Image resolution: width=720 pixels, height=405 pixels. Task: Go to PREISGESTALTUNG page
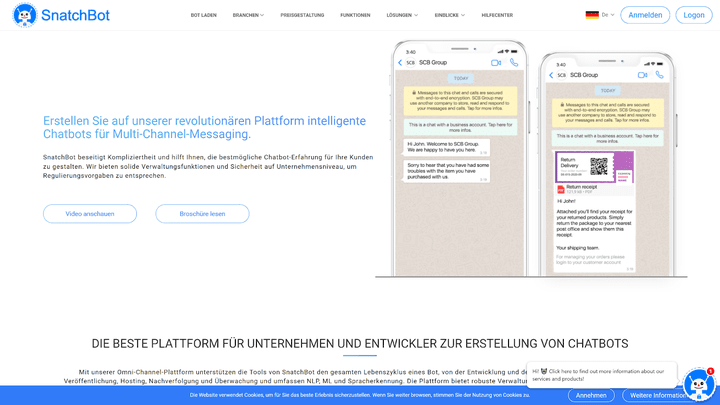(x=302, y=15)
